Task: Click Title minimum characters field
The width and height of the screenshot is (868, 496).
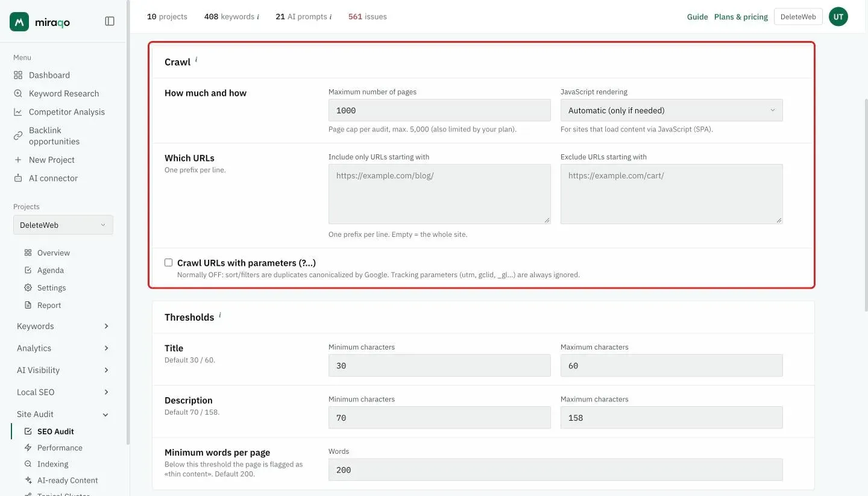Action: coord(439,366)
